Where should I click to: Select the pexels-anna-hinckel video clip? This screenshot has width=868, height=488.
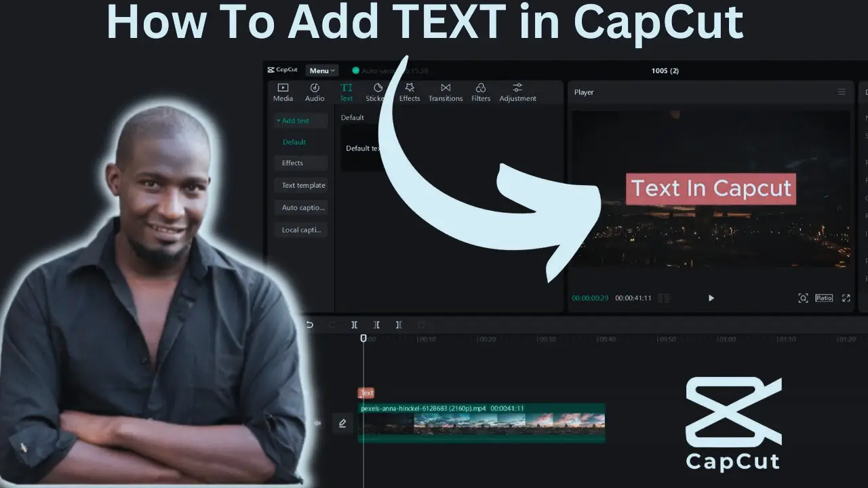(481, 424)
